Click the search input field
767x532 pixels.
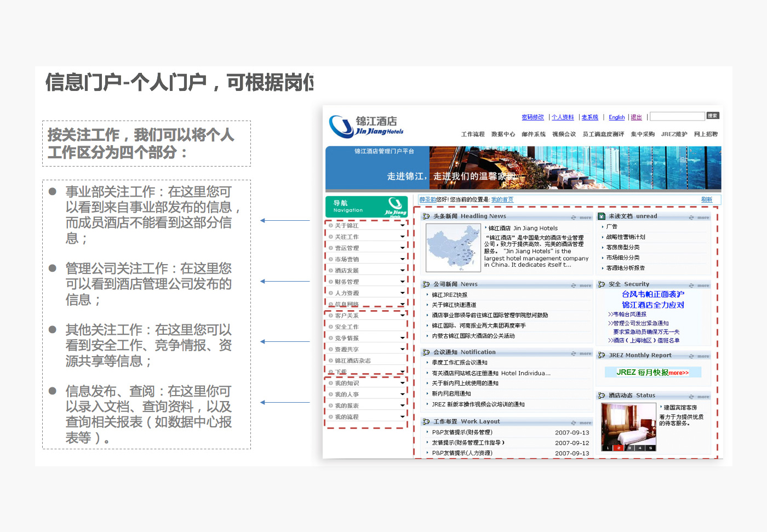pos(677,116)
